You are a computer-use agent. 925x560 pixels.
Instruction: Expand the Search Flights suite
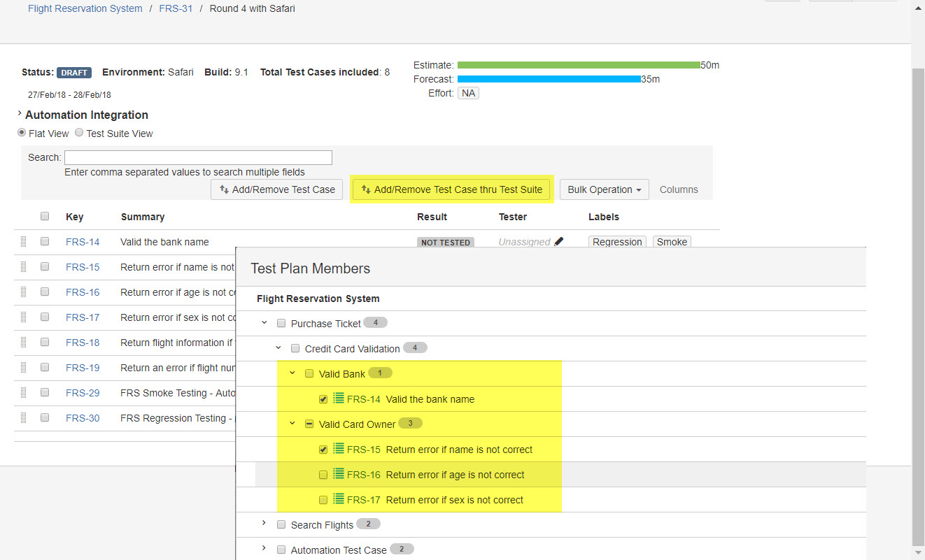264,524
